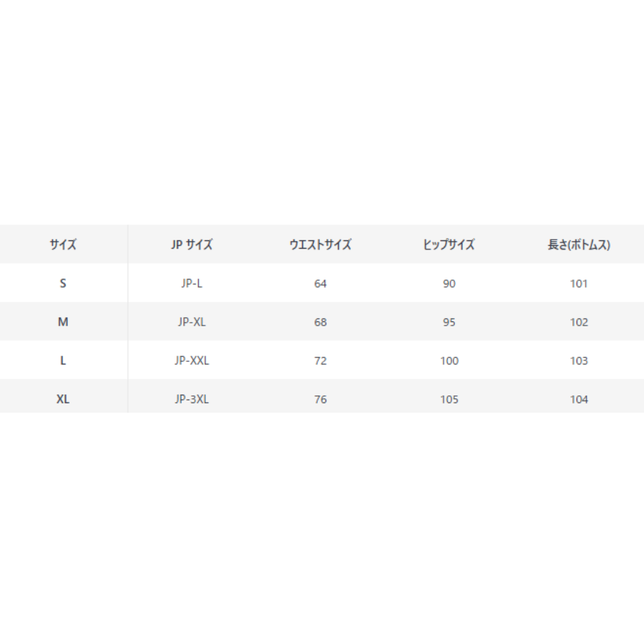Select length value 103

[578, 361]
